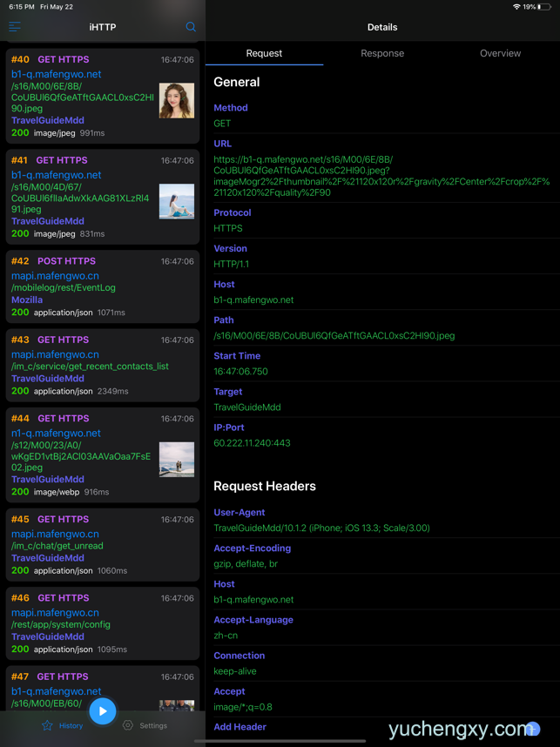Tap the Wi-Fi status icon
Image resolution: width=560 pixels, height=747 pixels.
(516, 7)
